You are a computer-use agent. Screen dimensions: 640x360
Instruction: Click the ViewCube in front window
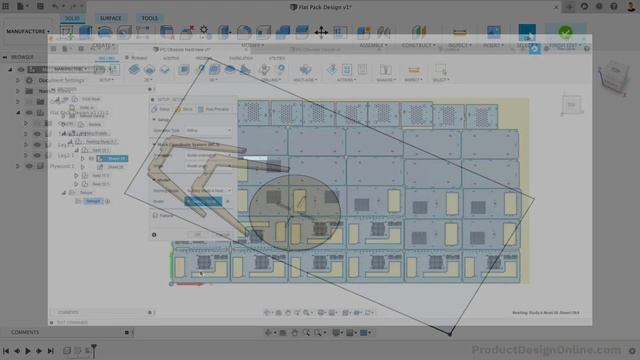571,105
